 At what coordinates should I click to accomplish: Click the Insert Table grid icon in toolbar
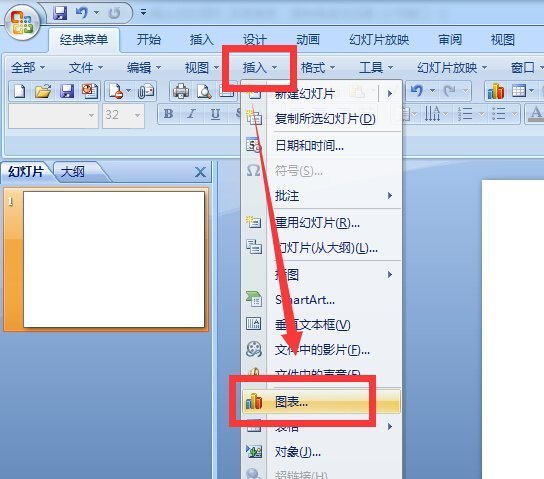[519, 91]
